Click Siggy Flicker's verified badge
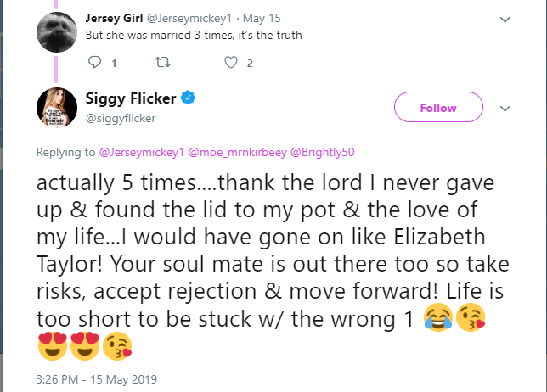 (x=185, y=98)
